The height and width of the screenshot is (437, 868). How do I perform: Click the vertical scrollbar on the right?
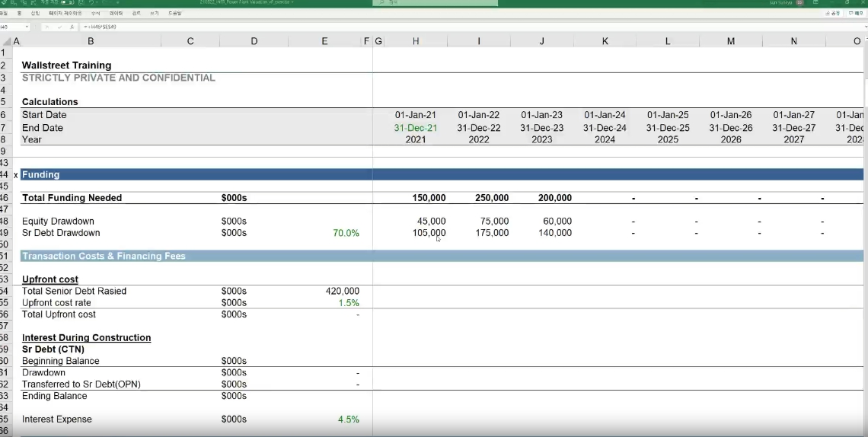[x=864, y=228]
